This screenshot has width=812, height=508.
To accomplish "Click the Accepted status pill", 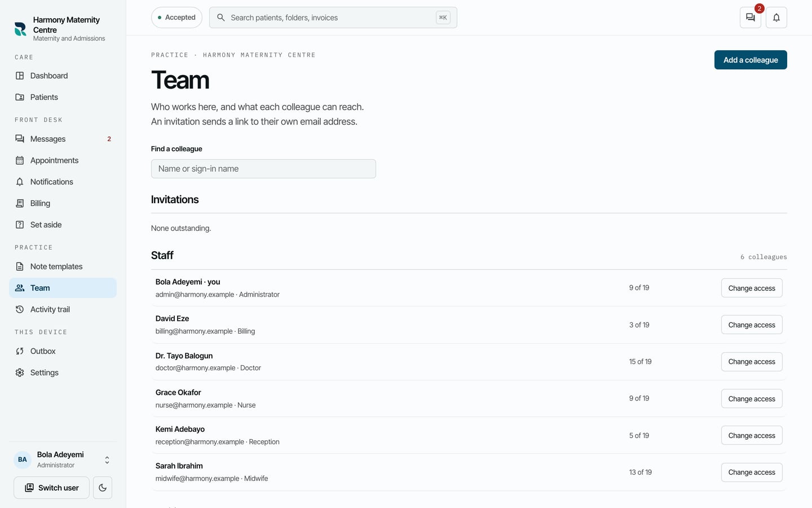I will [x=176, y=17].
